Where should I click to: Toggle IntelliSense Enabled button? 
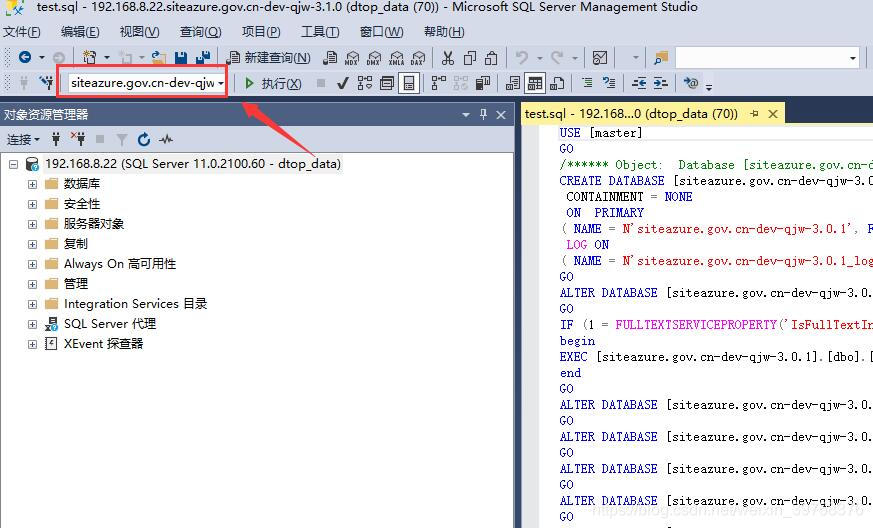point(409,84)
